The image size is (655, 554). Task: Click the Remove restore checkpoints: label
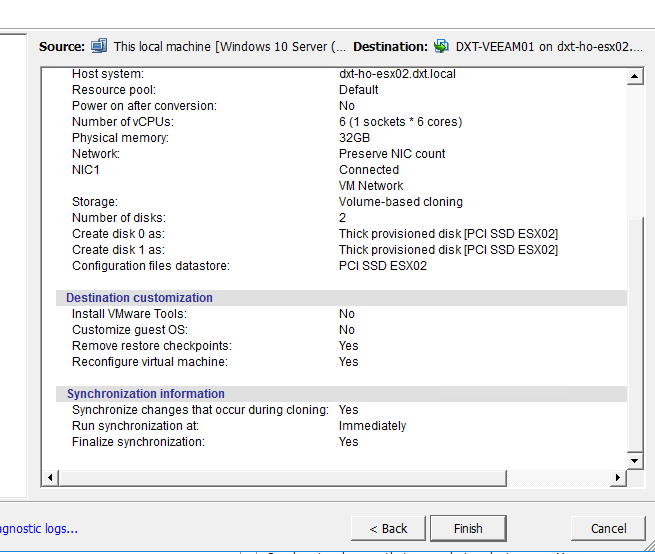pyautogui.click(x=152, y=346)
